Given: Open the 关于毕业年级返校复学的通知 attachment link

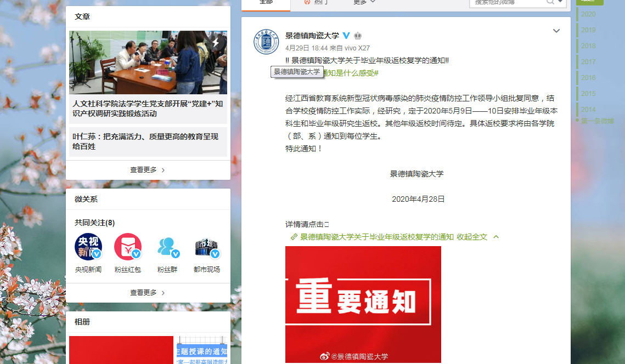Looking at the screenshot, I should coord(376,237).
